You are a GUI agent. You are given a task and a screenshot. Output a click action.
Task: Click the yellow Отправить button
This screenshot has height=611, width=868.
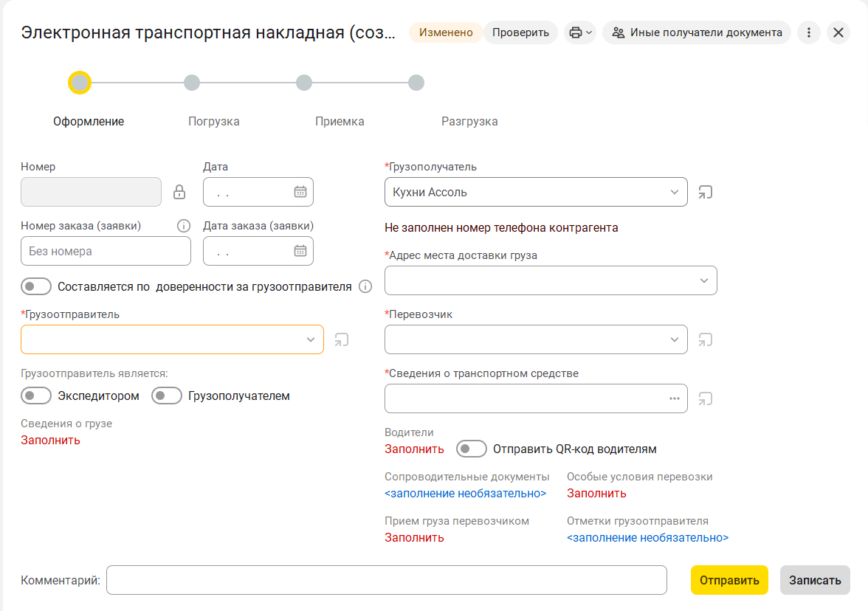[729, 580]
